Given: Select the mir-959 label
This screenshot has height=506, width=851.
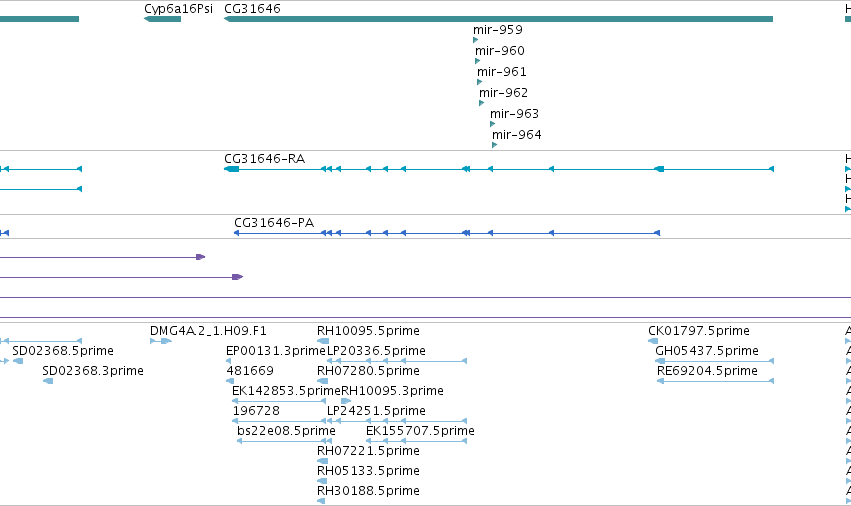Looking at the screenshot, I should click(498, 30).
